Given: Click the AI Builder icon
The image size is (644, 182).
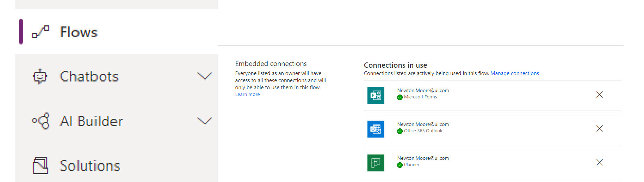Looking at the screenshot, I should pos(41,121).
